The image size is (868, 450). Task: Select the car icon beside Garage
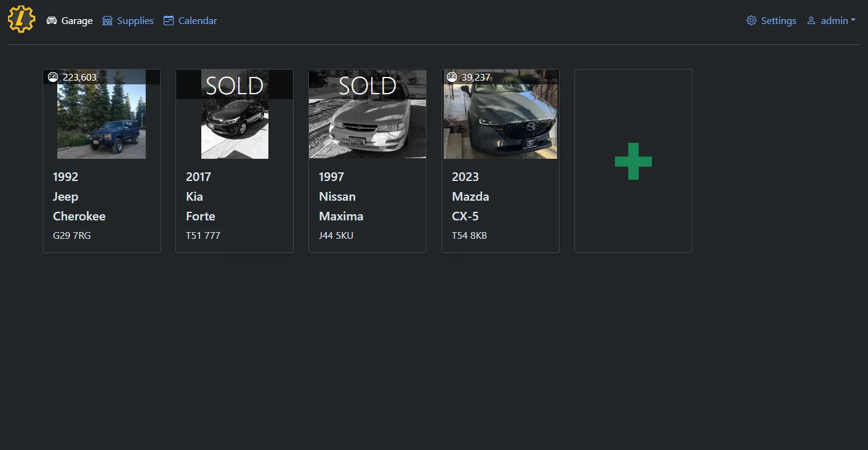[x=52, y=20]
